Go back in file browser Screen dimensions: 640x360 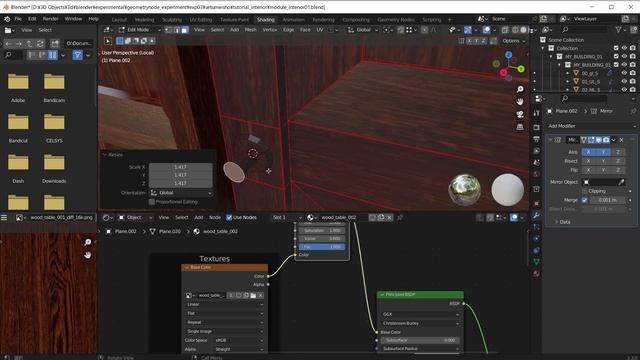[x=9, y=43]
